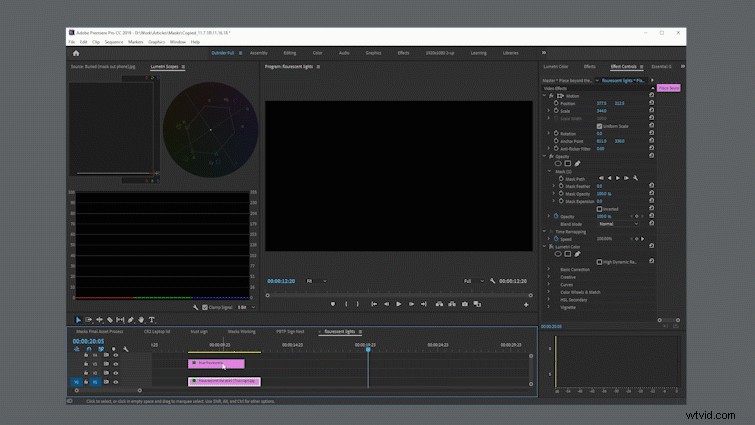Open the Sequence menu
Viewport: 755px width, 425px height.
point(114,42)
